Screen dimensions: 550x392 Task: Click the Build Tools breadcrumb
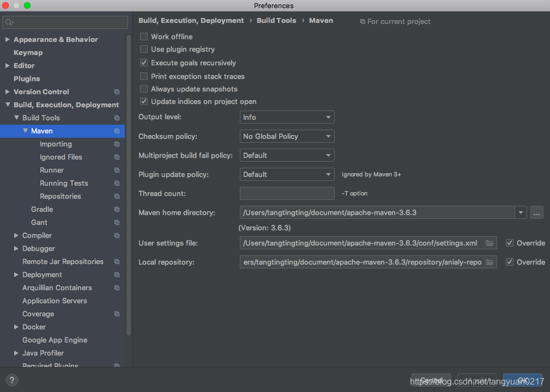pos(276,21)
